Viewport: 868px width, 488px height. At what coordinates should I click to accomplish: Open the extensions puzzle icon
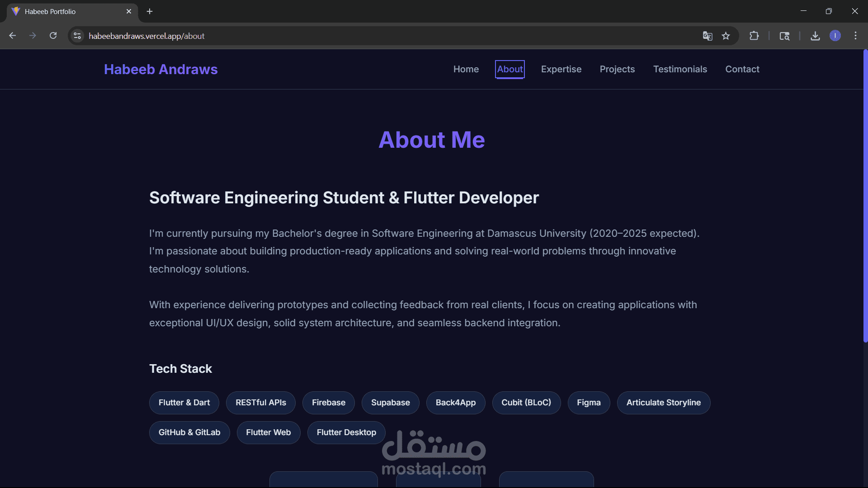(754, 36)
